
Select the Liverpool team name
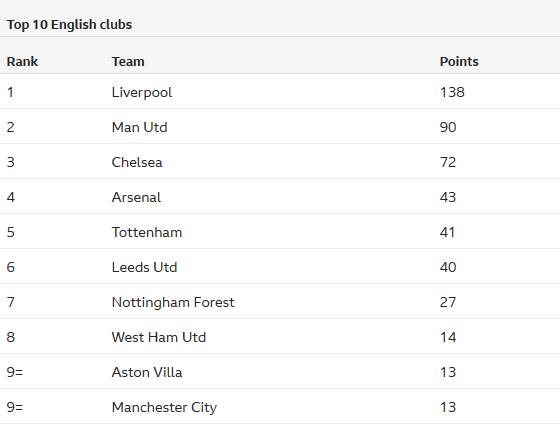(142, 93)
